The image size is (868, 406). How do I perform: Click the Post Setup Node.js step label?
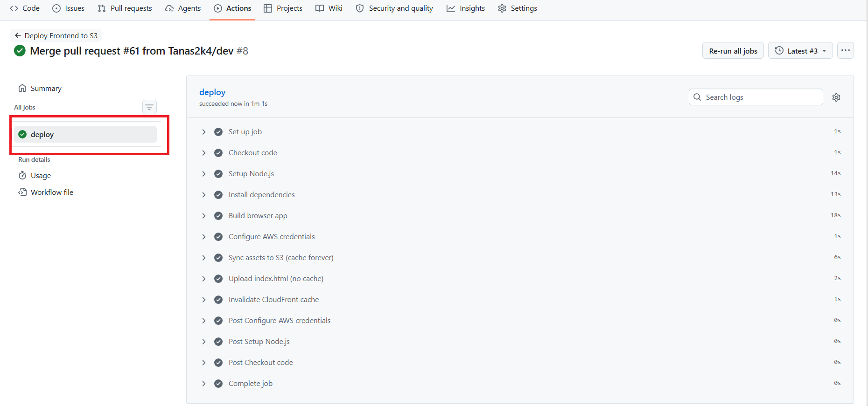(x=259, y=342)
